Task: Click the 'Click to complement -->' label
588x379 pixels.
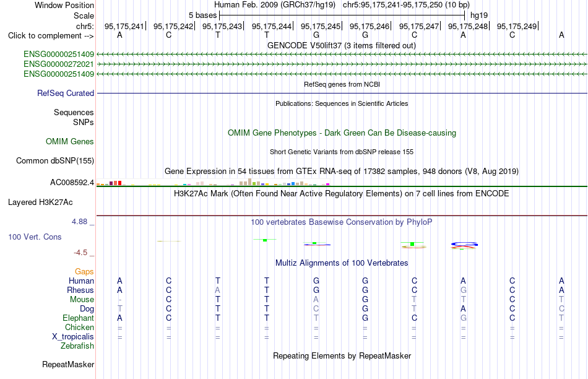Action: coord(51,36)
